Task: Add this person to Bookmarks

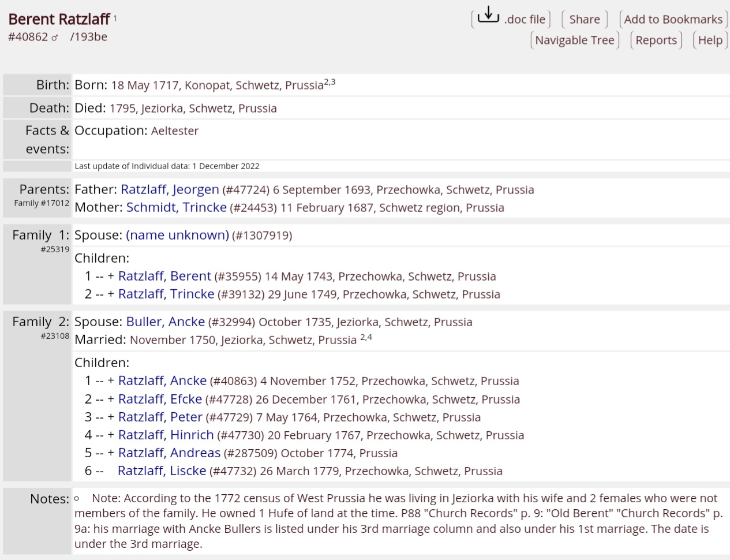Action: tap(673, 20)
